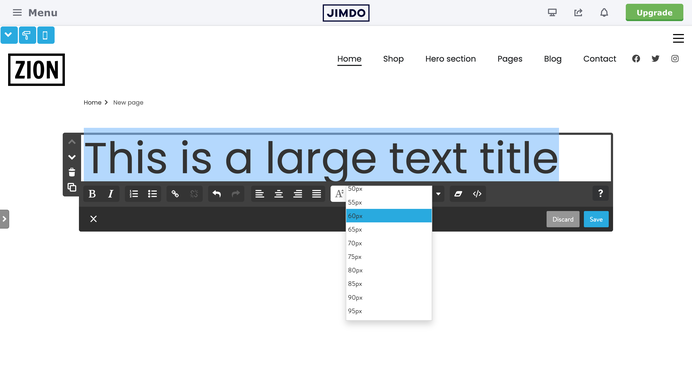
Task: Click the share website icon
Action: [x=578, y=12]
